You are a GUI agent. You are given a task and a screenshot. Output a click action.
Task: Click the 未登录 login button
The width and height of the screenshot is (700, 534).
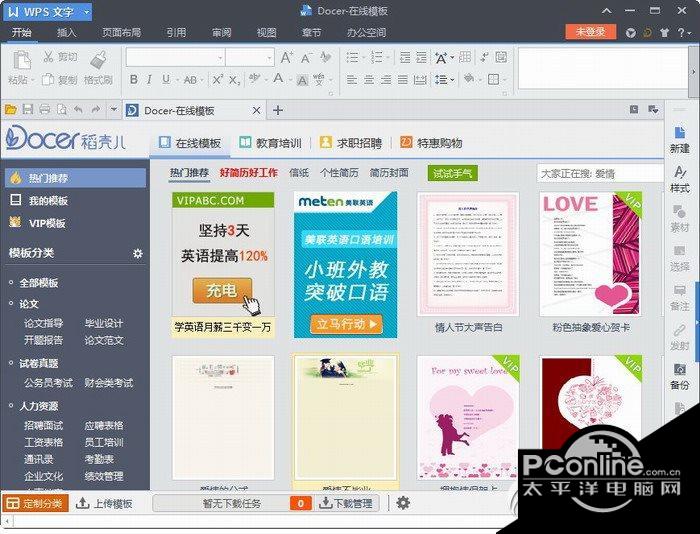point(591,32)
